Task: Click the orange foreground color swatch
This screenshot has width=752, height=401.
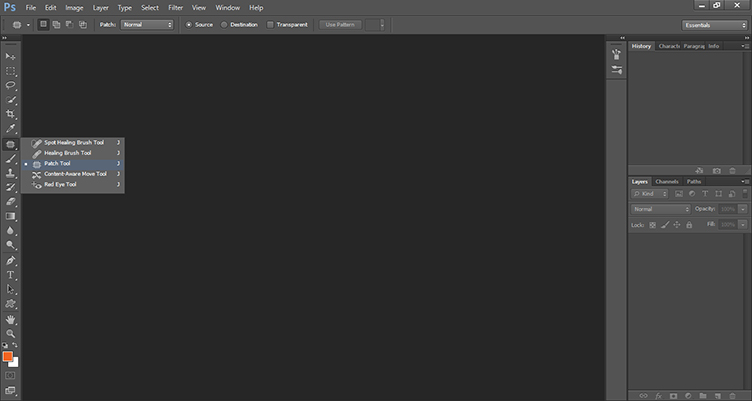Action: click(x=8, y=356)
